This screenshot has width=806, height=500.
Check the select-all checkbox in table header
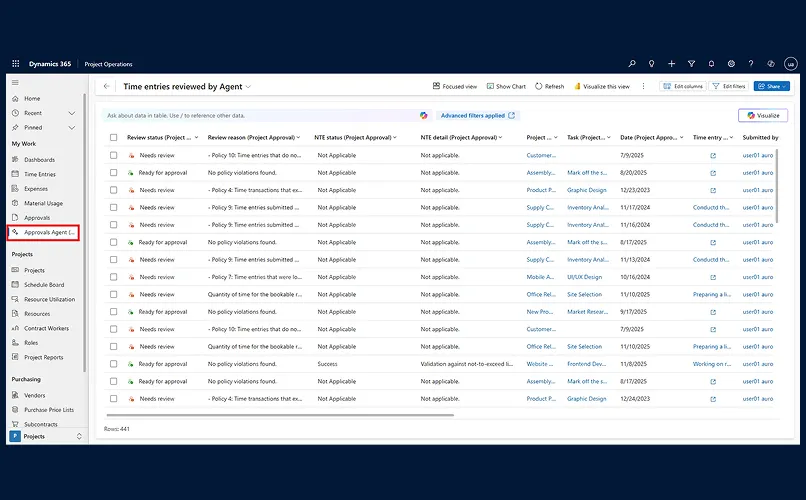114,137
